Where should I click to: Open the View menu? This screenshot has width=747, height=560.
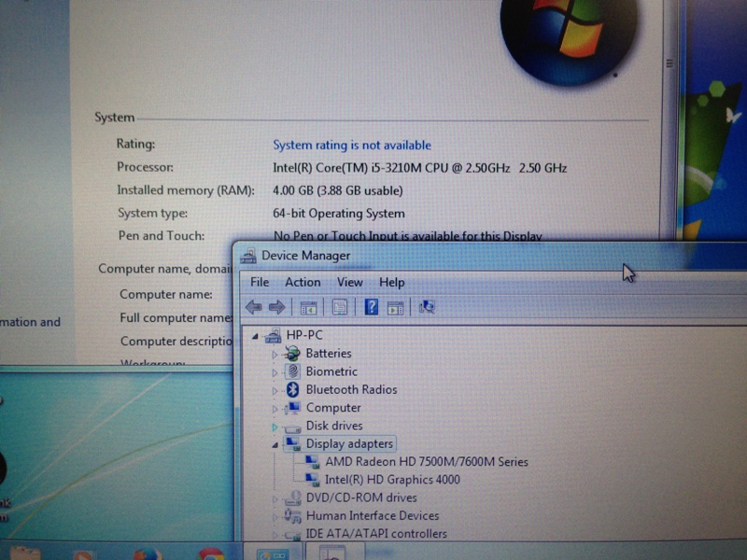(349, 282)
